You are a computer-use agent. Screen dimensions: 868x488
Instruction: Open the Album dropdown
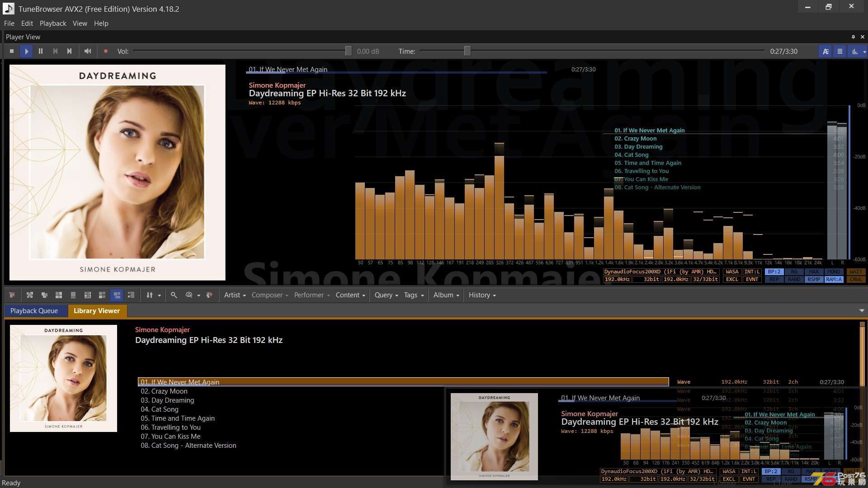[x=446, y=295]
